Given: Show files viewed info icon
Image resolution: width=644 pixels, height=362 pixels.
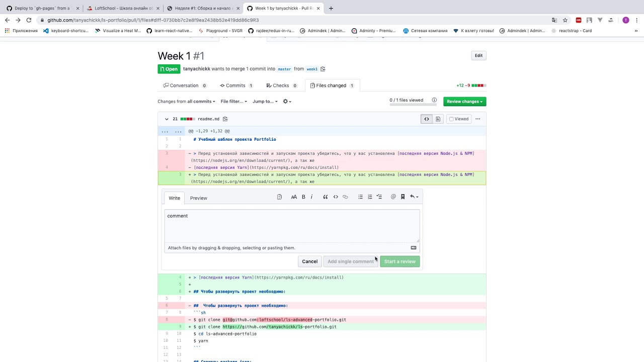Looking at the screenshot, I should [434, 100].
